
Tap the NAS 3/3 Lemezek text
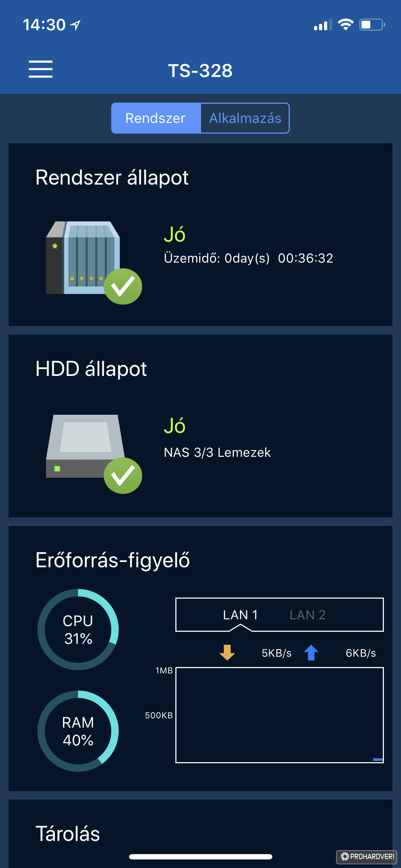(217, 453)
